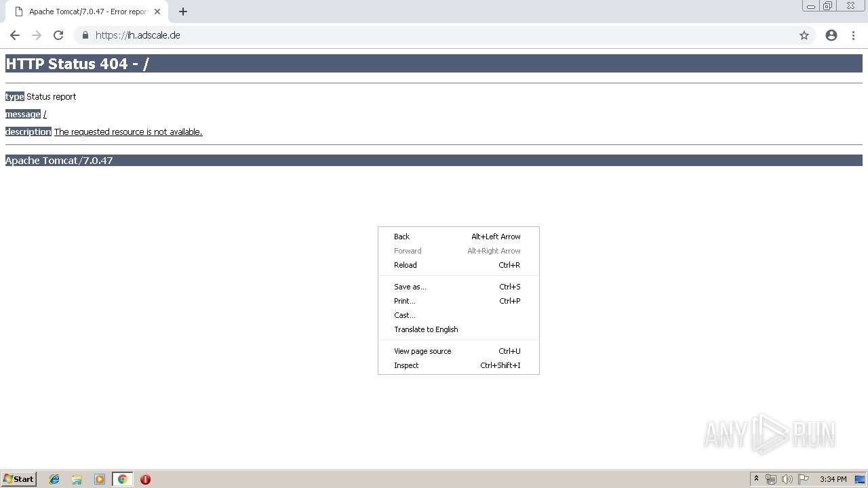This screenshot has width=868, height=488.
Task: Click the Action Center flag icon
Action: point(804,479)
